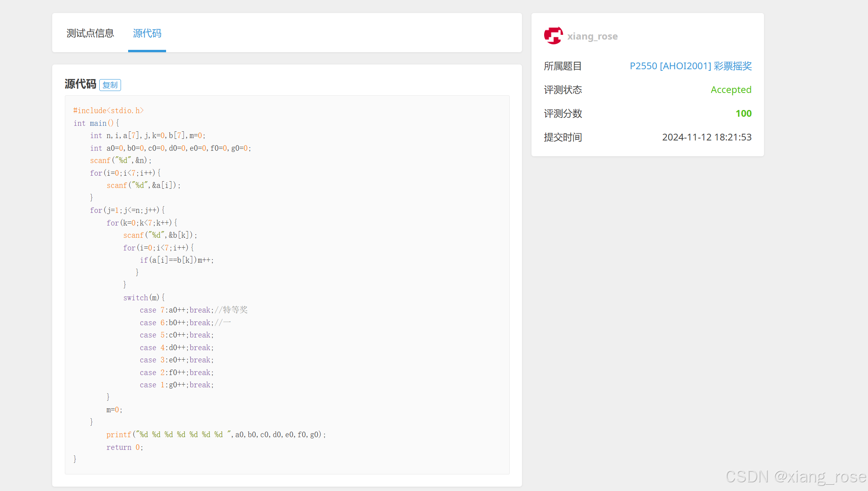The height and width of the screenshot is (491, 868).
Task: Switch to the 测试点信息 tab
Action: [90, 33]
